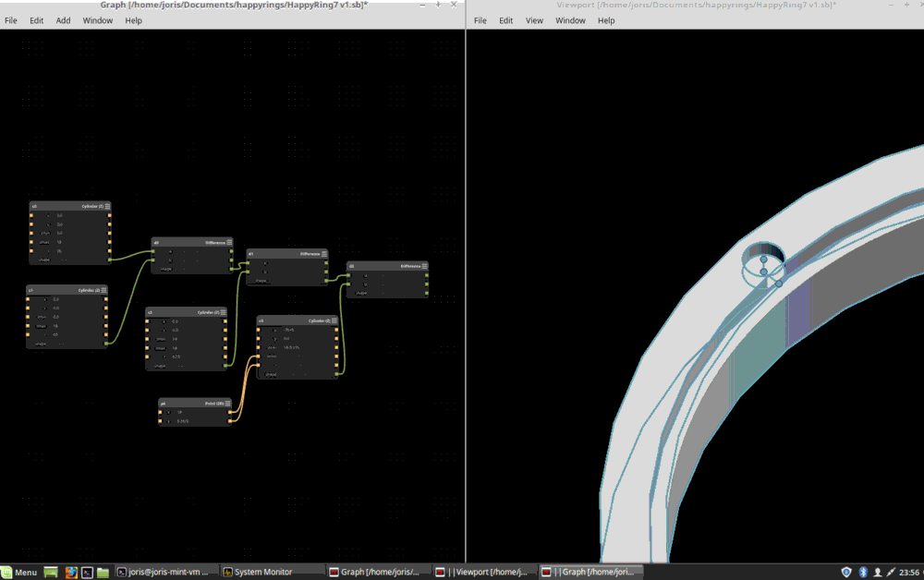
Task: Click the d1 input port b
Action: [248, 272]
